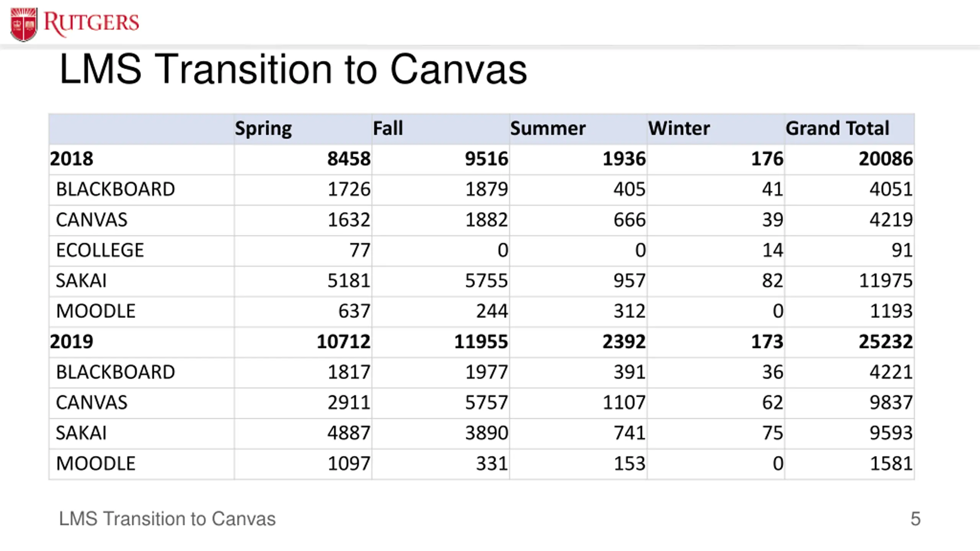980x551 pixels.
Task: Click the 2019 SAKAI Summer value 741
Action: 629,433
